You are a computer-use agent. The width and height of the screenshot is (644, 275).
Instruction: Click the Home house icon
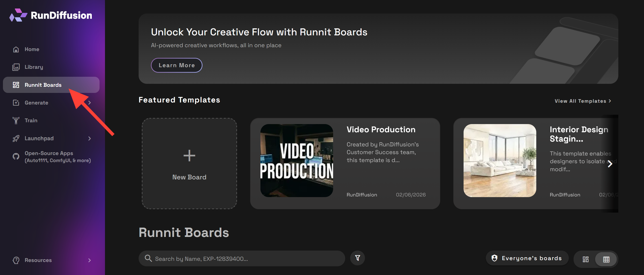16,49
